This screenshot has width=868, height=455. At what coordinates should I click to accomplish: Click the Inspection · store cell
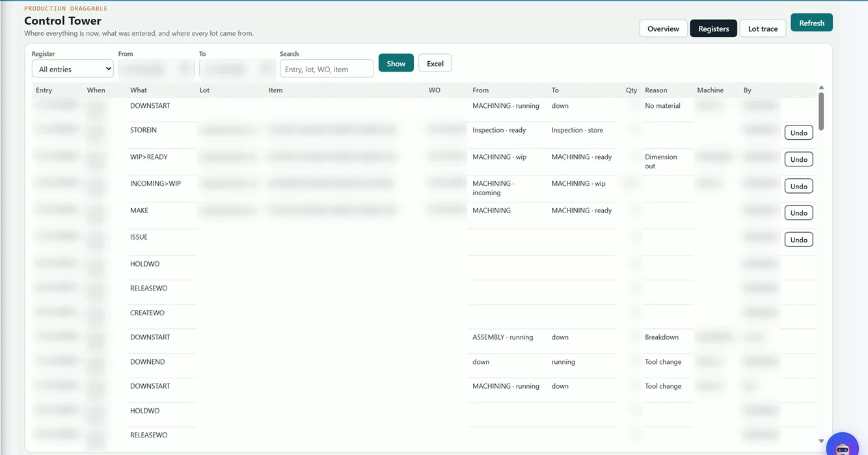(x=577, y=130)
